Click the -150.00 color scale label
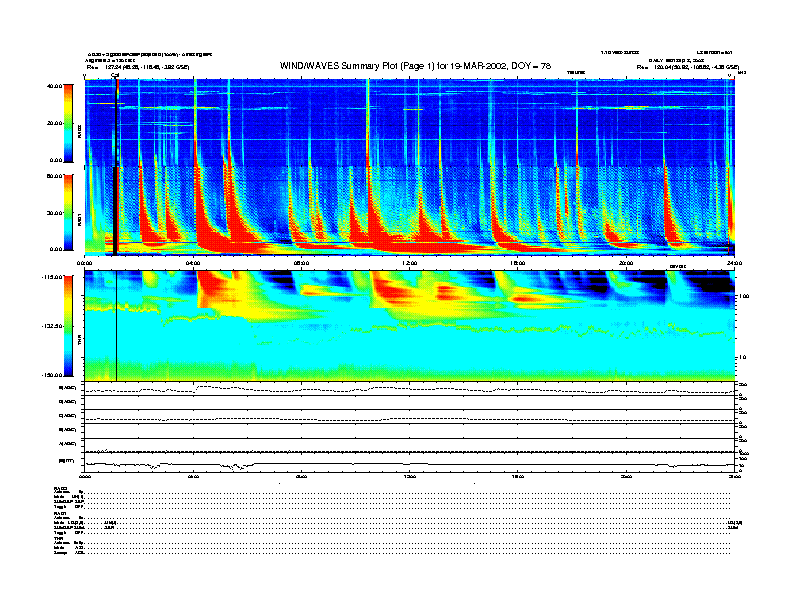 (52, 375)
